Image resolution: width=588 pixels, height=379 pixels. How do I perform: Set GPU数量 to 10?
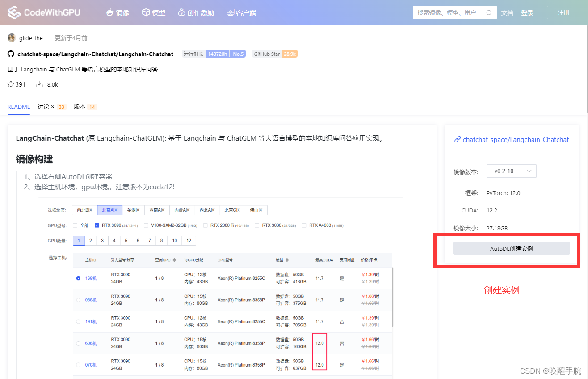pos(175,241)
